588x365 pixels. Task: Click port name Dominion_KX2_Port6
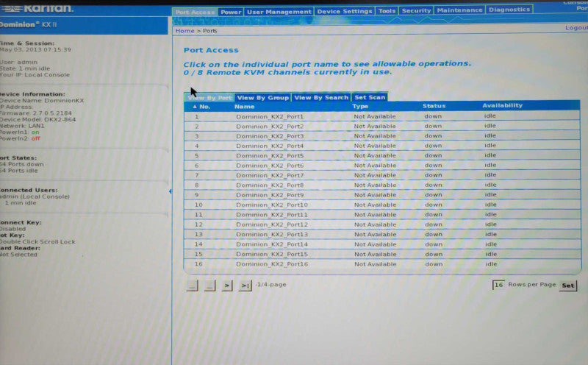tap(270, 166)
